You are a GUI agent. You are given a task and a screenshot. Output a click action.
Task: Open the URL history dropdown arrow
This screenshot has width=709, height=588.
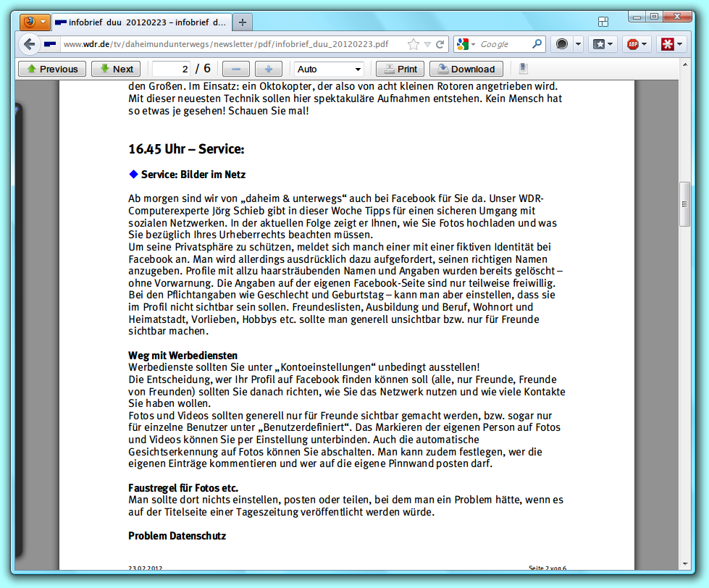click(x=427, y=44)
